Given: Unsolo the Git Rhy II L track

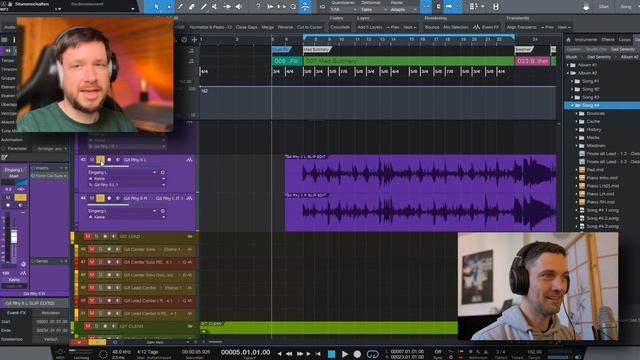Looking at the screenshot, I should point(100,160).
